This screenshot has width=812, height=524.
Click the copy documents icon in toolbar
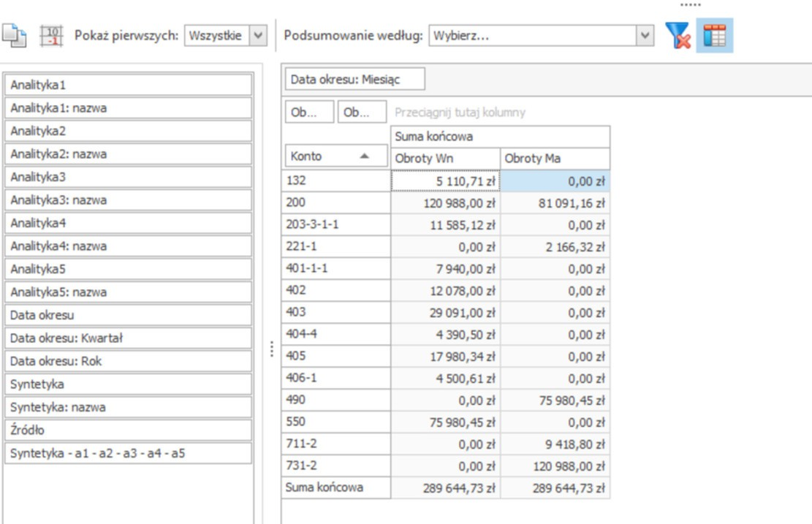15,36
